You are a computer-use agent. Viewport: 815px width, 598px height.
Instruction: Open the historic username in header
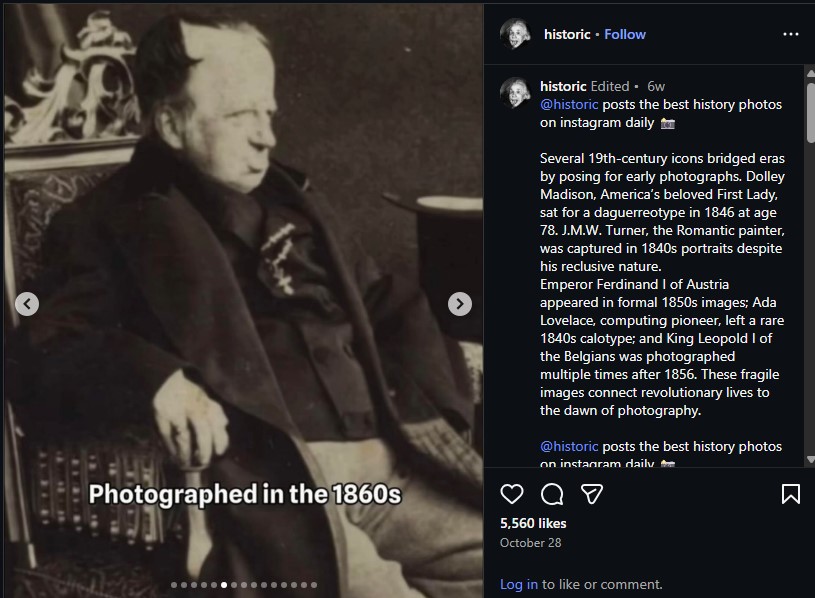pos(567,34)
